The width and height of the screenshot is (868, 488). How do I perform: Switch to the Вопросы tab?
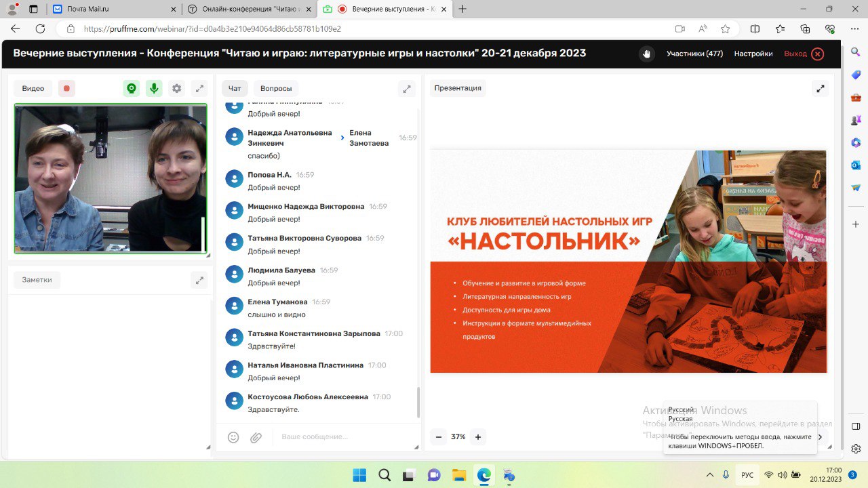click(x=276, y=88)
